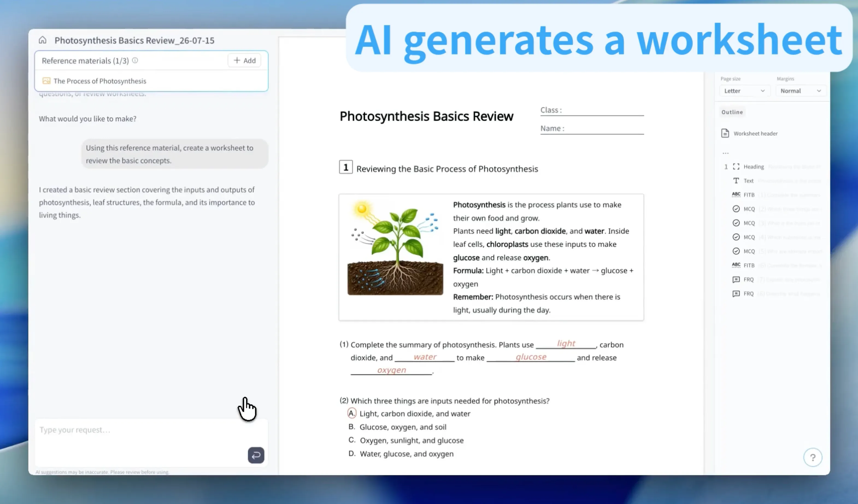Click the Reviewing the Basic Process heading
Image resolution: width=858 pixels, height=504 pixels.
pos(447,169)
